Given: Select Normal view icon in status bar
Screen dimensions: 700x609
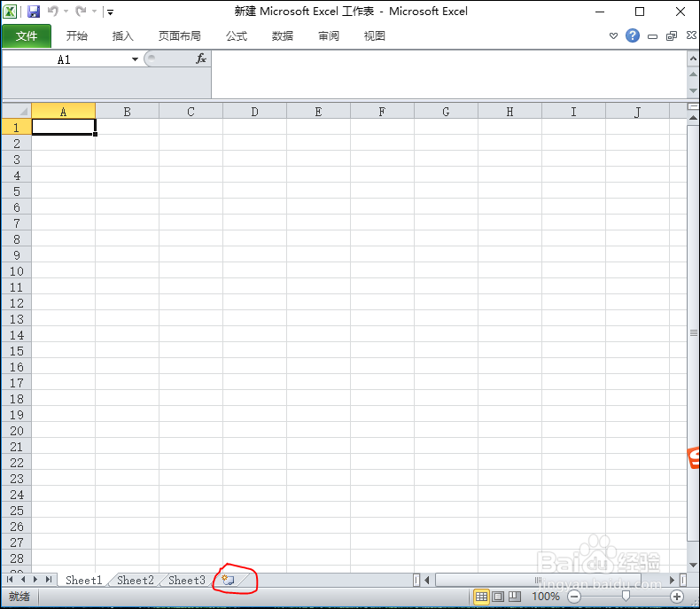Looking at the screenshot, I should (x=481, y=597).
